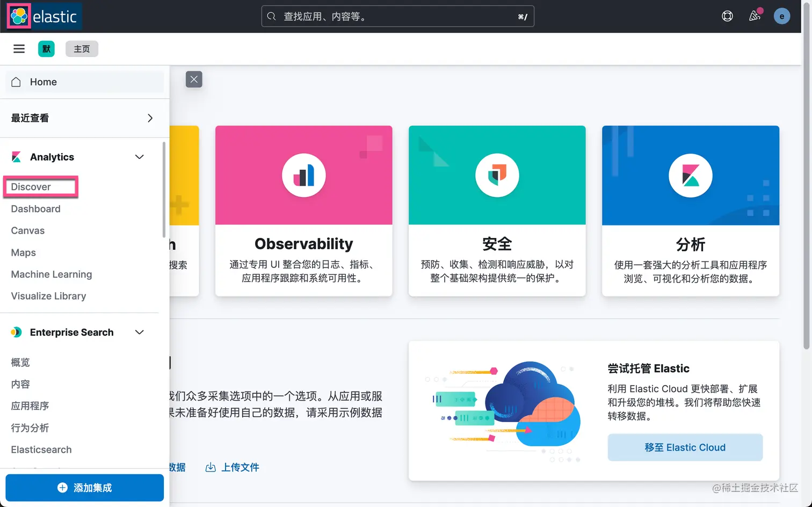
Task: Click the sidebar vertical scrollbar
Action: coord(164,189)
